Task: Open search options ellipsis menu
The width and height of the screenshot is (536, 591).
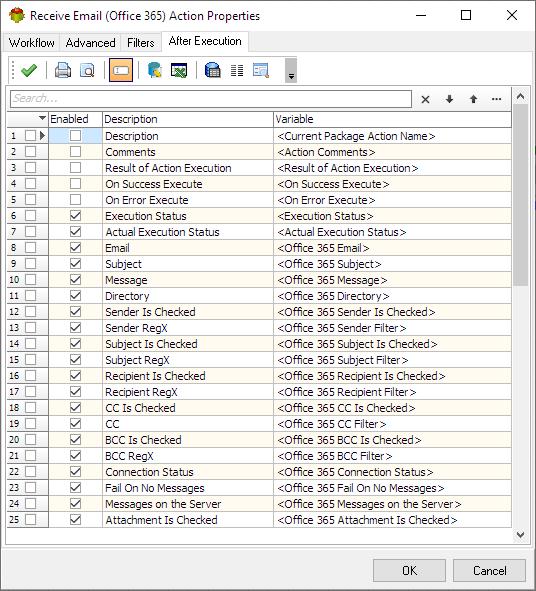Action: (x=496, y=99)
